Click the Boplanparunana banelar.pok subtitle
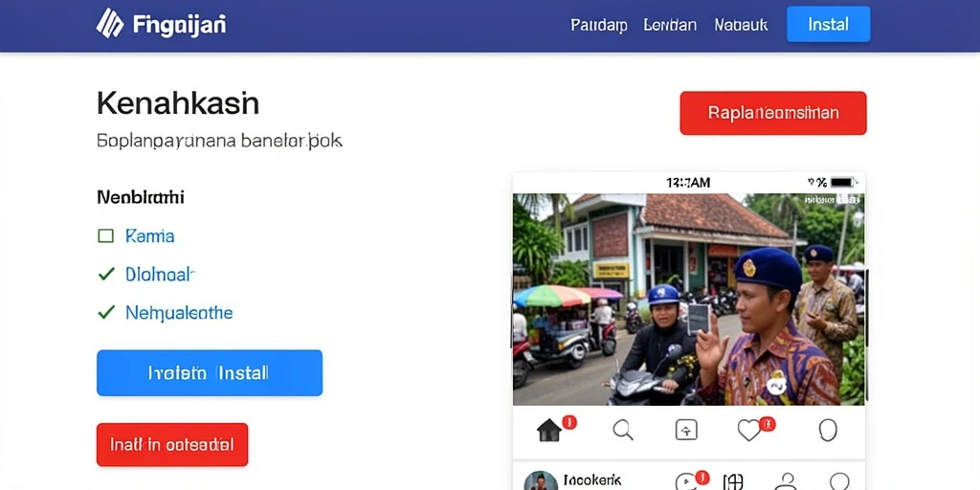The height and width of the screenshot is (490, 980). click(219, 141)
